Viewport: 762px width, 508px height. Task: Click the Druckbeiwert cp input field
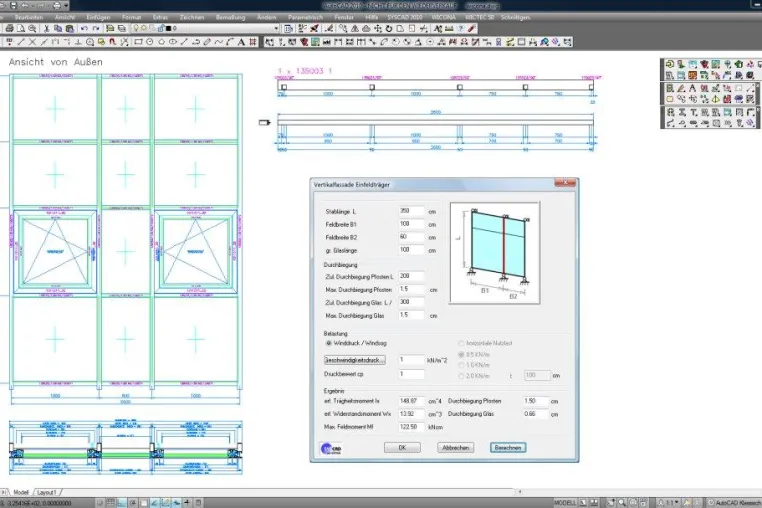411,374
